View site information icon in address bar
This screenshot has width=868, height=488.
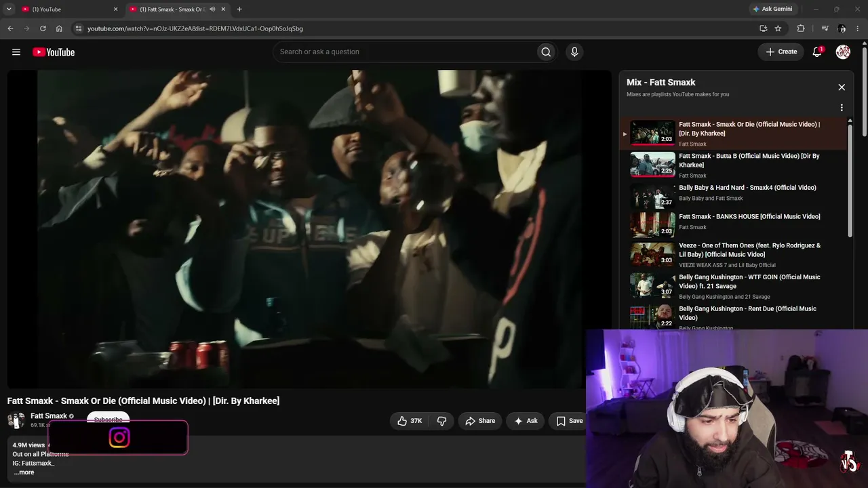tap(79, 28)
